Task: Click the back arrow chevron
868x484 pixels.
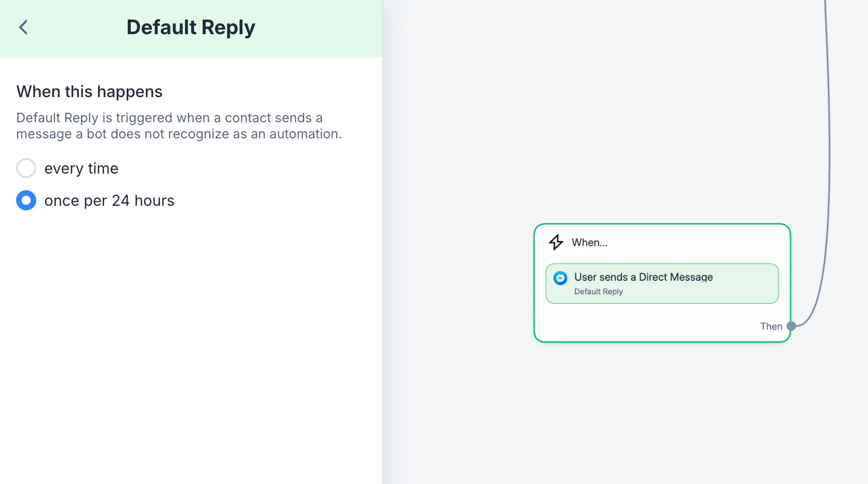Action: coord(23,27)
